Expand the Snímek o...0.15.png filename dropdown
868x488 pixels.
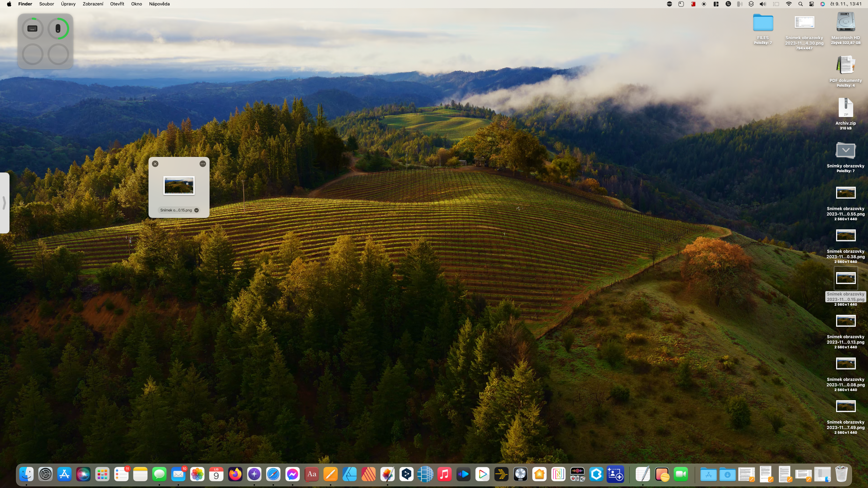(x=196, y=210)
